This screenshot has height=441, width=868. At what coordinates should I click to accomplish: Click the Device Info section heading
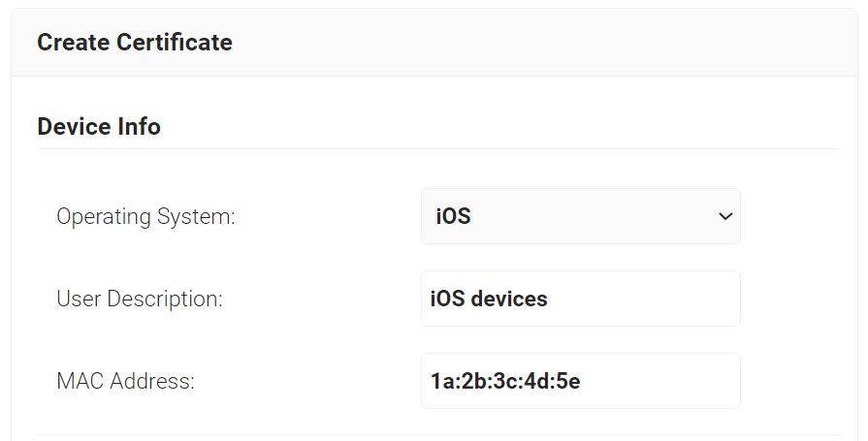(x=99, y=127)
